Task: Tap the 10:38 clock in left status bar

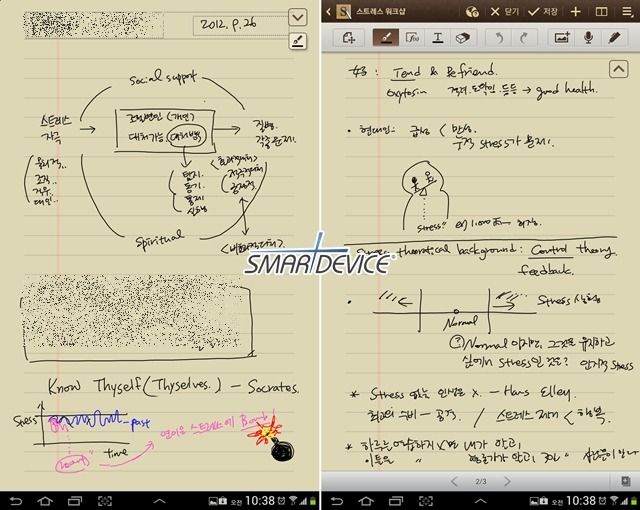Action: (260, 501)
